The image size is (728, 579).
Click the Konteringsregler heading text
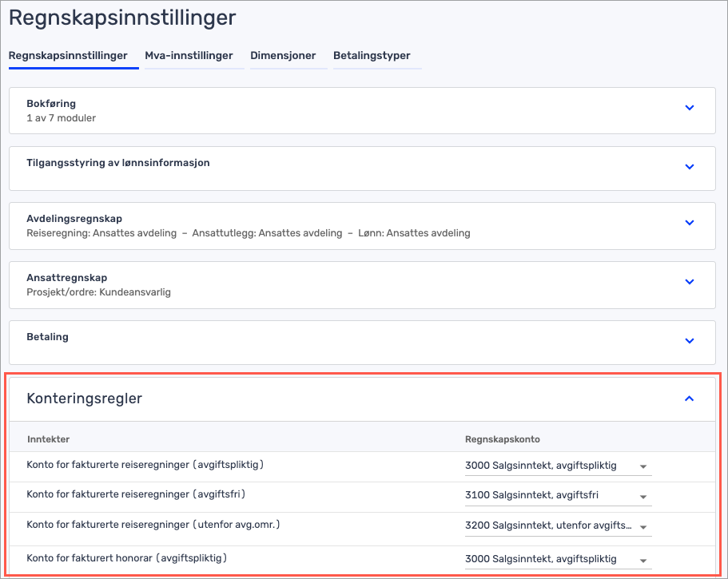click(x=85, y=399)
